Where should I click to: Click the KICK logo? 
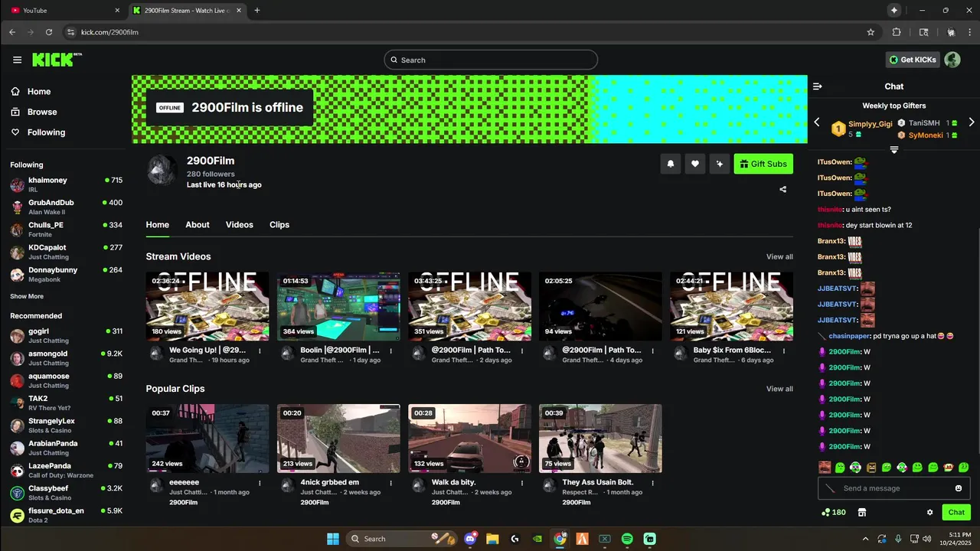click(57, 60)
